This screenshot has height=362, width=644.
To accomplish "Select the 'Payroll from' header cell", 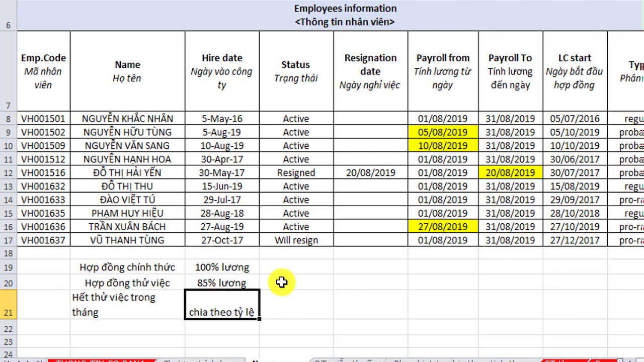I will (x=443, y=71).
